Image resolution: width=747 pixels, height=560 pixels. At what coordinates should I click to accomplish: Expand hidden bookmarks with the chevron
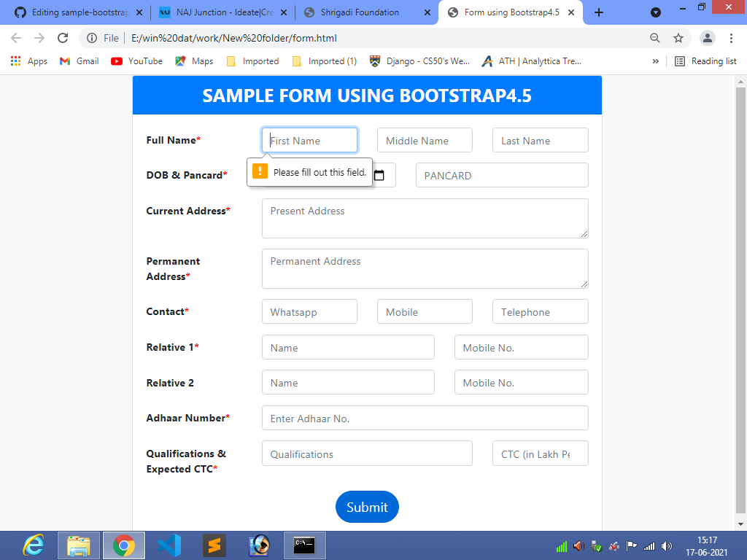[x=656, y=61]
